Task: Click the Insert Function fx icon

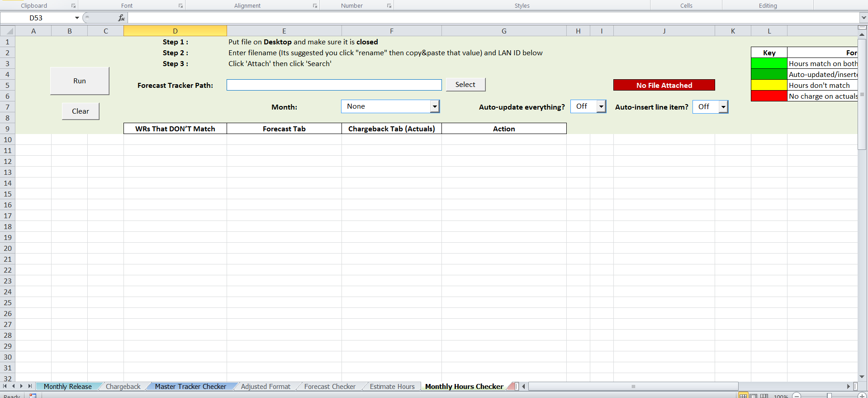Action: 121,18
